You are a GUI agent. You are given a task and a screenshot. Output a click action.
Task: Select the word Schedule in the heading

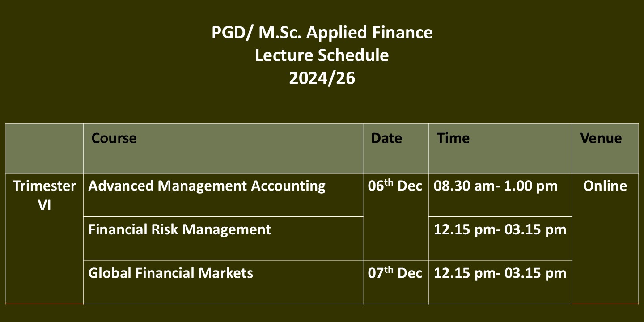pos(353,55)
